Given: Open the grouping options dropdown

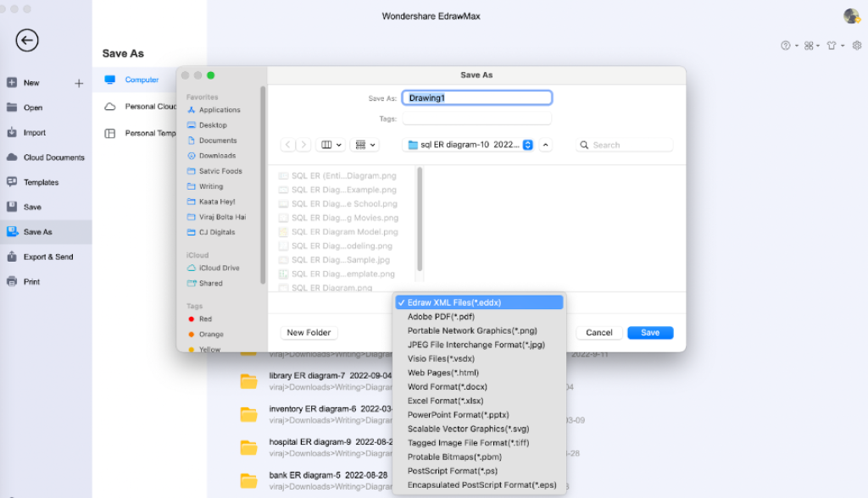Looking at the screenshot, I should click(364, 145).
